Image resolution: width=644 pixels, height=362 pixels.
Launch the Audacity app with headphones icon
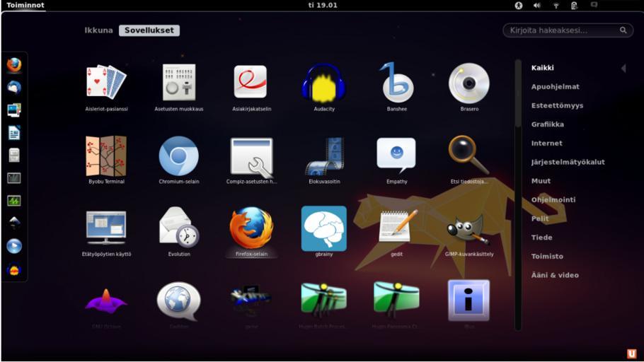[323, 85]
